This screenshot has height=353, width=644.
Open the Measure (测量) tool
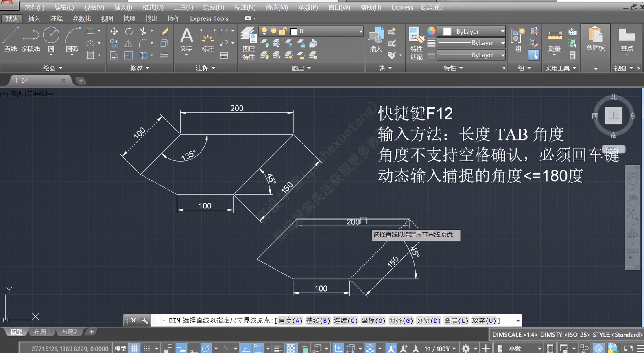coord(554,40)
